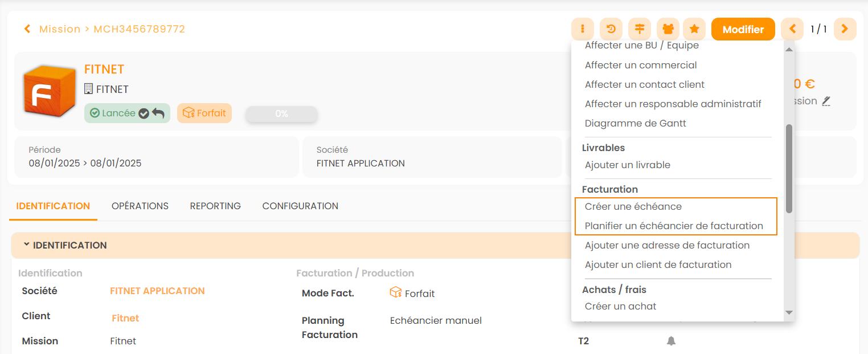Click the dark checkmark in Lancée badge
The height and width of the screenshot is (354, 868).
tap(144, 113)
